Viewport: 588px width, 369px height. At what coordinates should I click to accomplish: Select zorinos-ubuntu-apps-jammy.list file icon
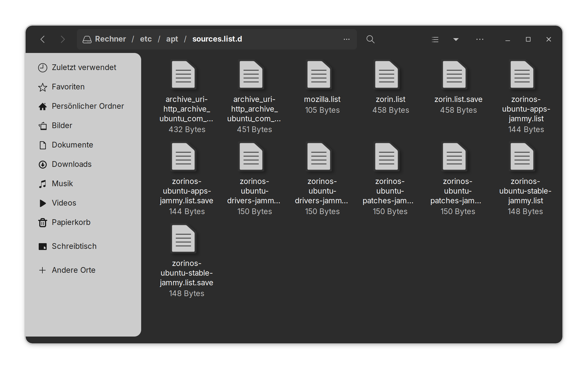[522, 75]
